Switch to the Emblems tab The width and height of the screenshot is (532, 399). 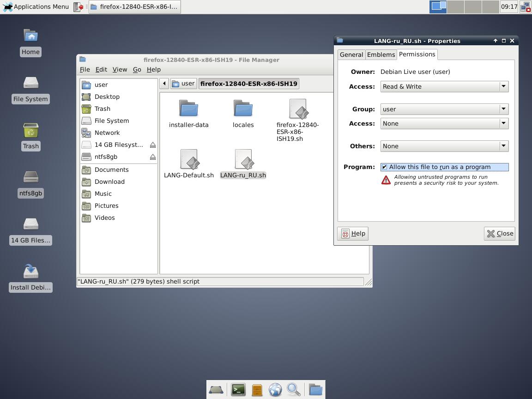click(x=381, y=54)
